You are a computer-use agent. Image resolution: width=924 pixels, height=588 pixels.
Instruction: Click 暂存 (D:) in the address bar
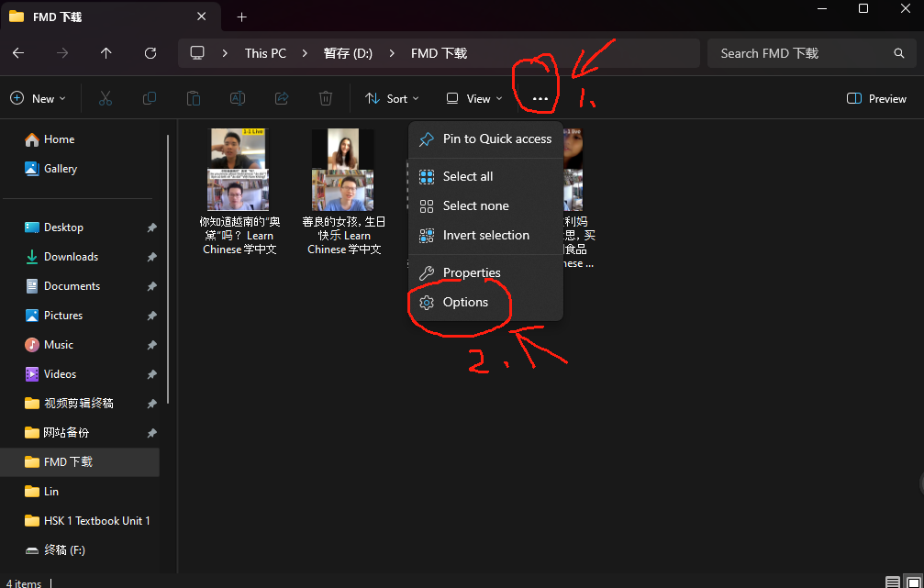pyautogui.click(x=348, y=53)
